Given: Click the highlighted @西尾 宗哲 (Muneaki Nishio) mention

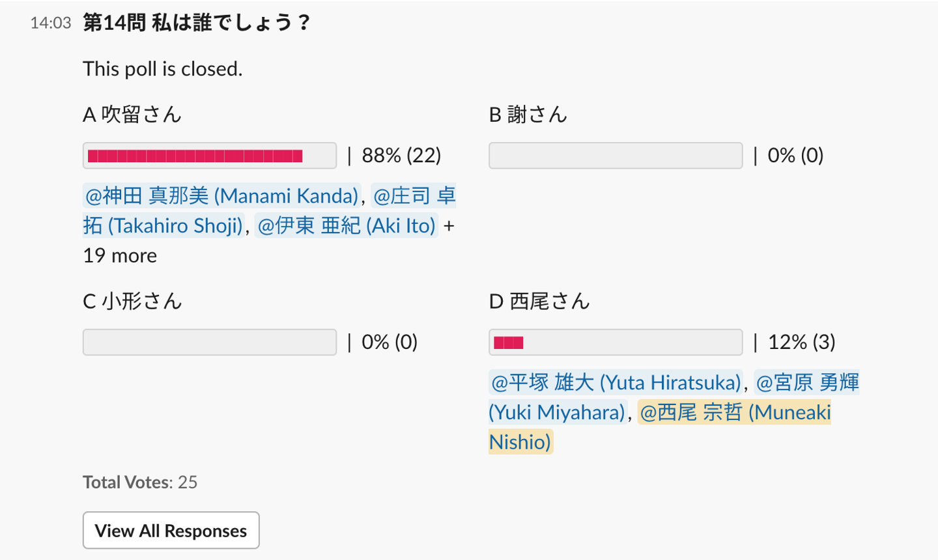Looking at the screenshot, I should click(x=735, y=413).
